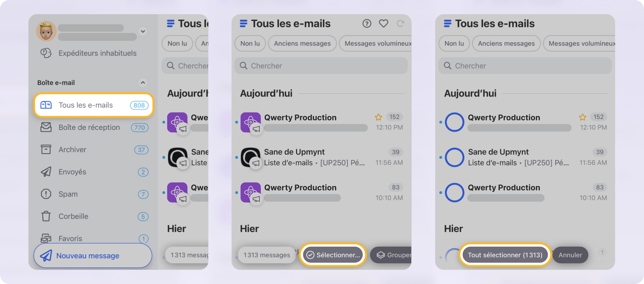Click 1313 messages counter in middle panel

point(267,255)
